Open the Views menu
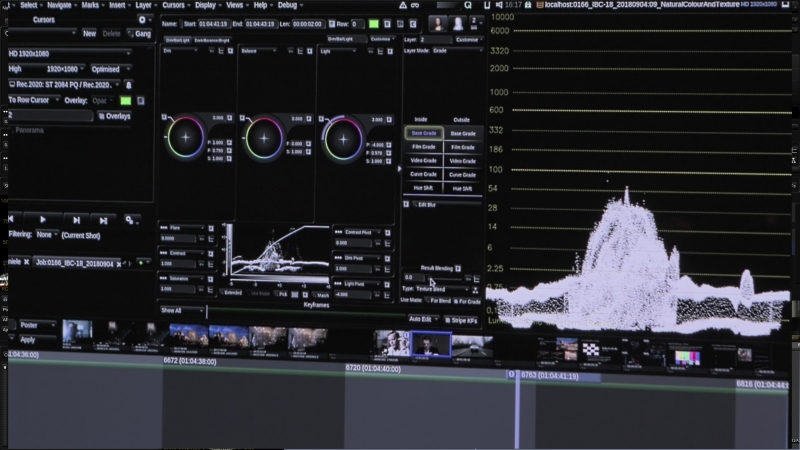 (235, 5)
